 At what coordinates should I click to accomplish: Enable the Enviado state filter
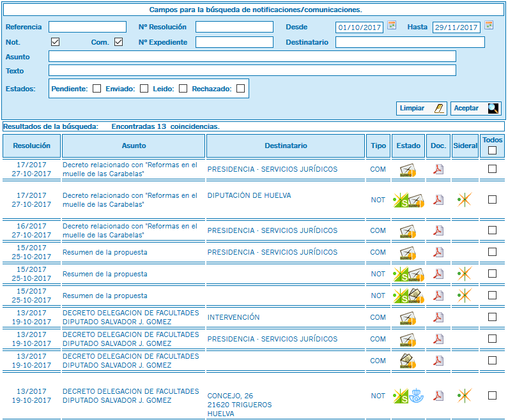click(144, 88)
